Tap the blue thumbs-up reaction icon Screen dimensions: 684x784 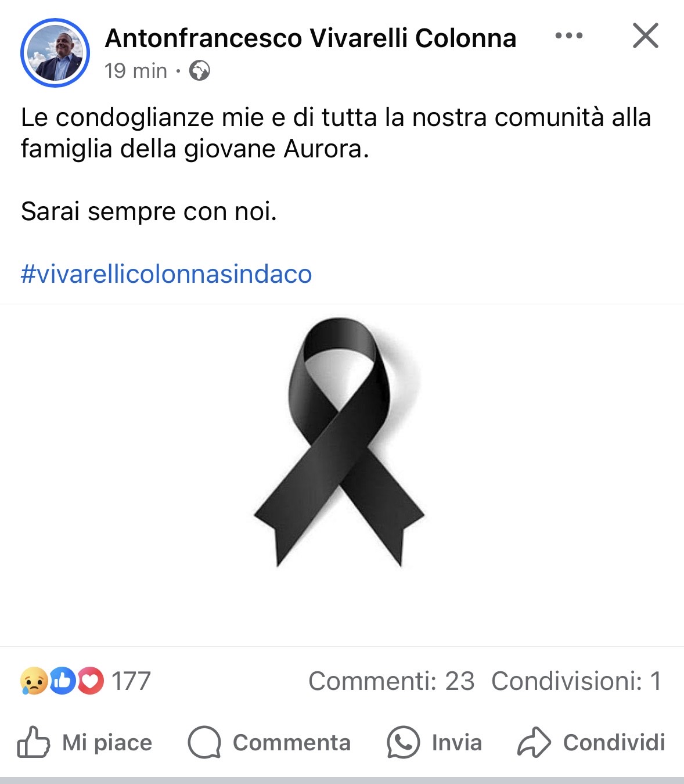[x=63, y=681]
